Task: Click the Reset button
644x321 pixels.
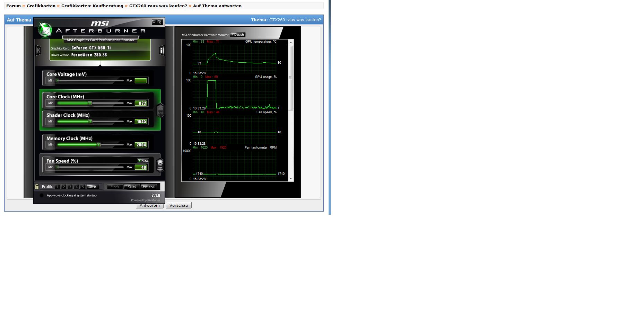Action: pos(132,186)
